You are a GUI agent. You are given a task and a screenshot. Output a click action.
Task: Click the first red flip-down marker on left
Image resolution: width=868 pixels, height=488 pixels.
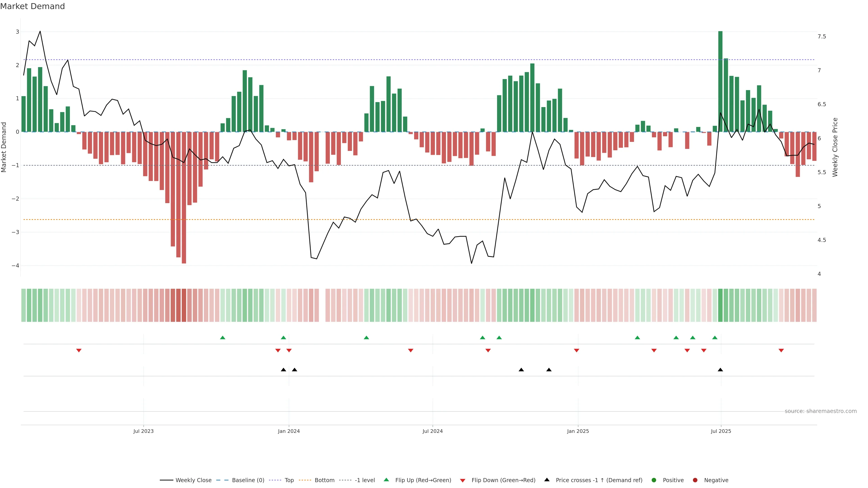click(79, 351)
